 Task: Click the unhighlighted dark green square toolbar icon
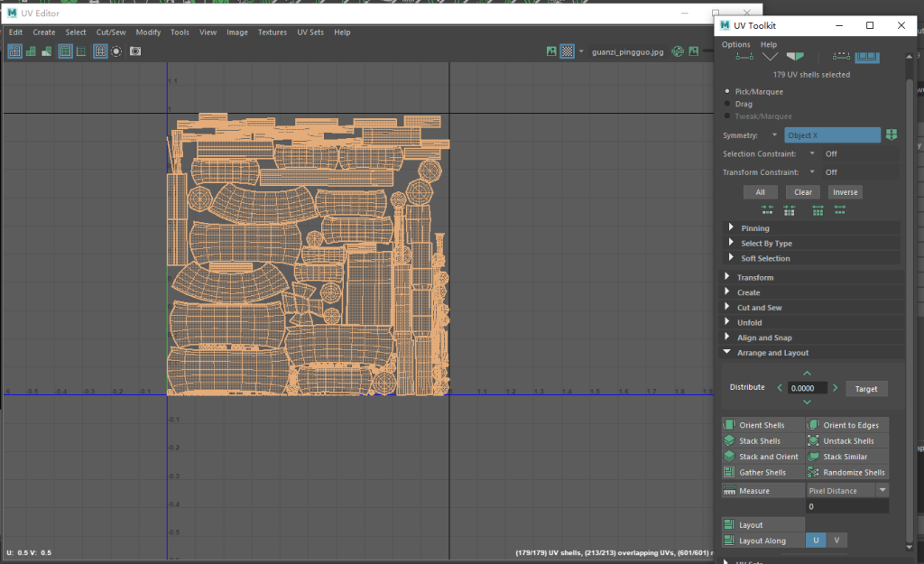click(81, 51)
